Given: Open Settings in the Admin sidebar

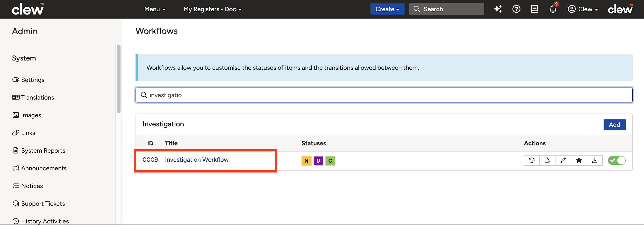Looking at the screenshot, I should pyautogui.click(x=28, y=80).
